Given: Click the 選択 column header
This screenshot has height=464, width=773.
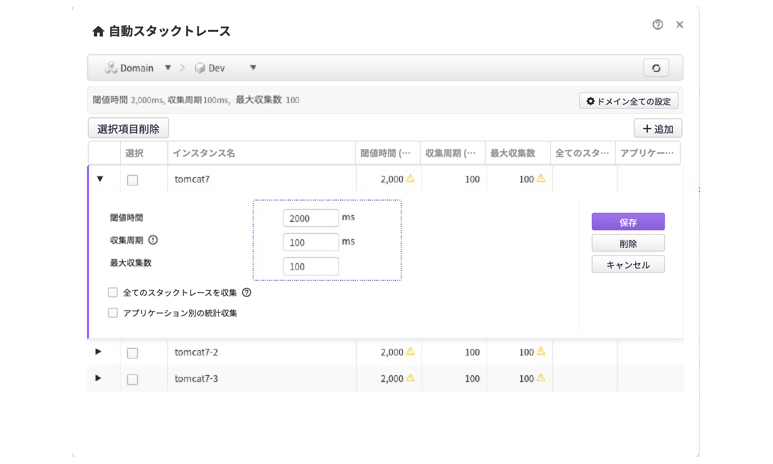Looking at the screenshot, I should click(x=144, y=153).
